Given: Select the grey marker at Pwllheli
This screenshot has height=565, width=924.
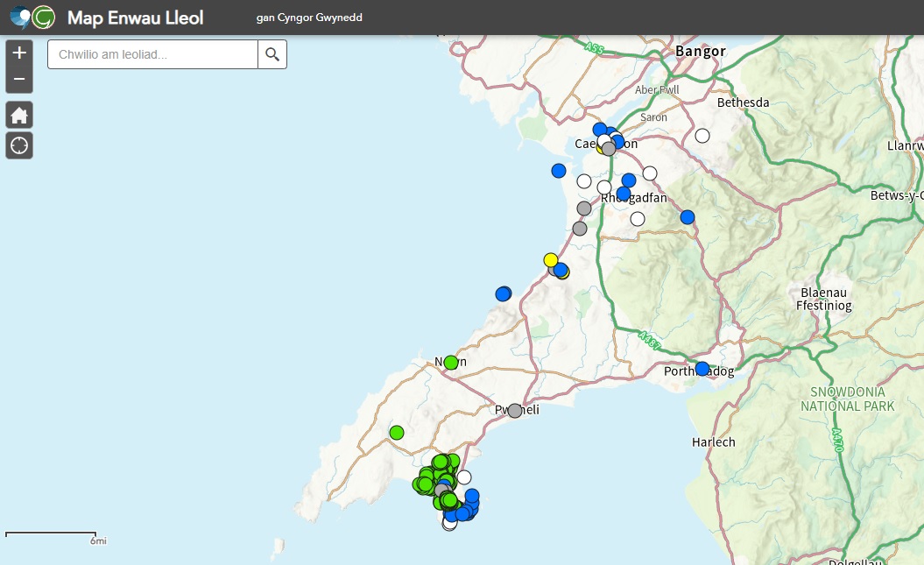Looking at the screenshot, I should [515, 411].
